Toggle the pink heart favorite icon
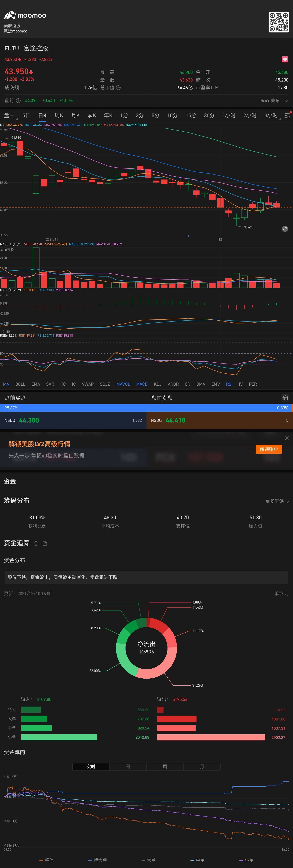Viewport: 293px width, 868px height. click(x=285, y=59)
